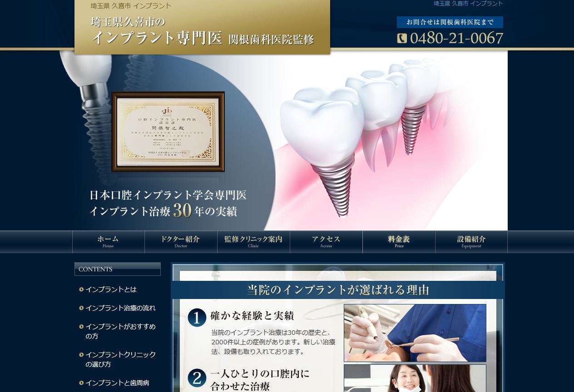The height and width of the screenshot is (392, 574).
Task: Select the インプラントとは sidebar link
Action: (111, 289)
